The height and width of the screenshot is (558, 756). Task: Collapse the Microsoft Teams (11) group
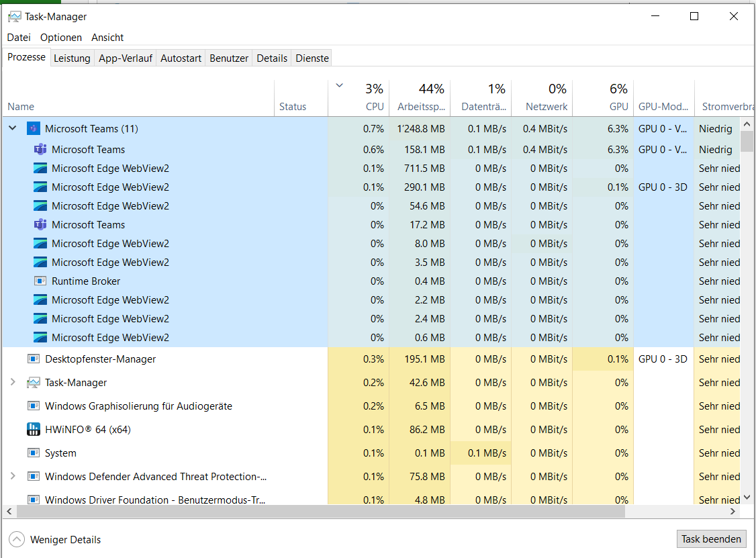(13, 128)
